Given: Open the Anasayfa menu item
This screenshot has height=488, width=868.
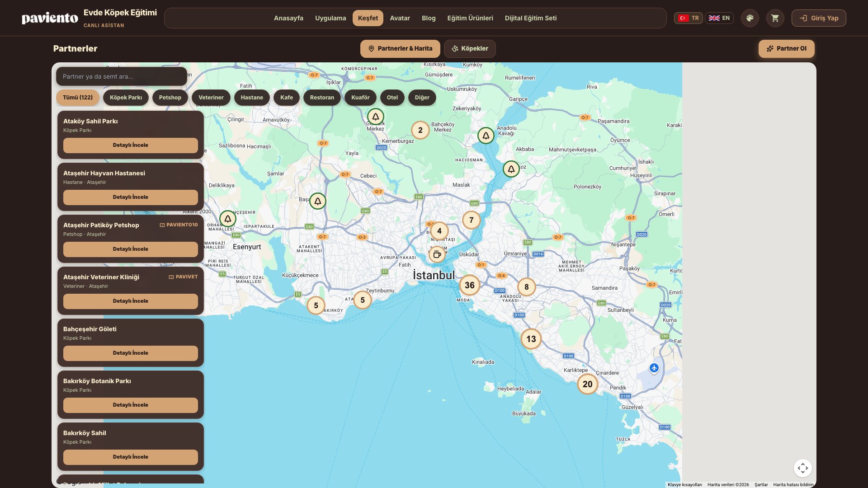Looking at the screenshot, I should [288, 18].
